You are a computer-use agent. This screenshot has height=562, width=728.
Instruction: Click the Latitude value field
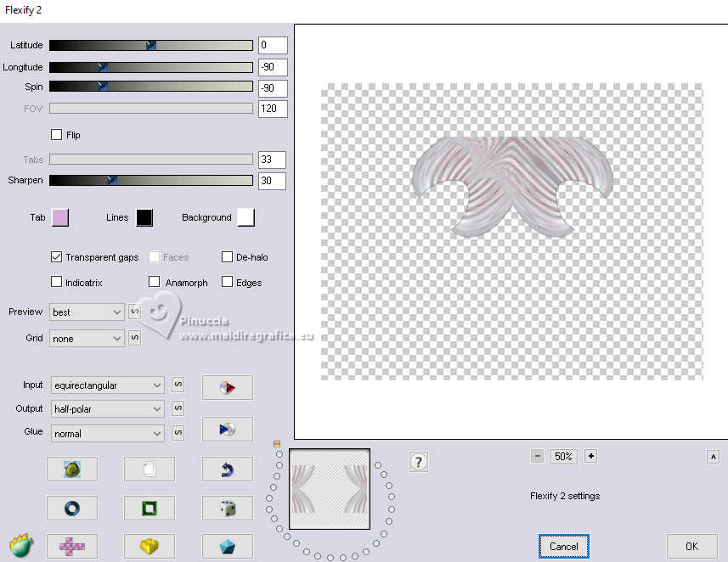tap(273, 45)
